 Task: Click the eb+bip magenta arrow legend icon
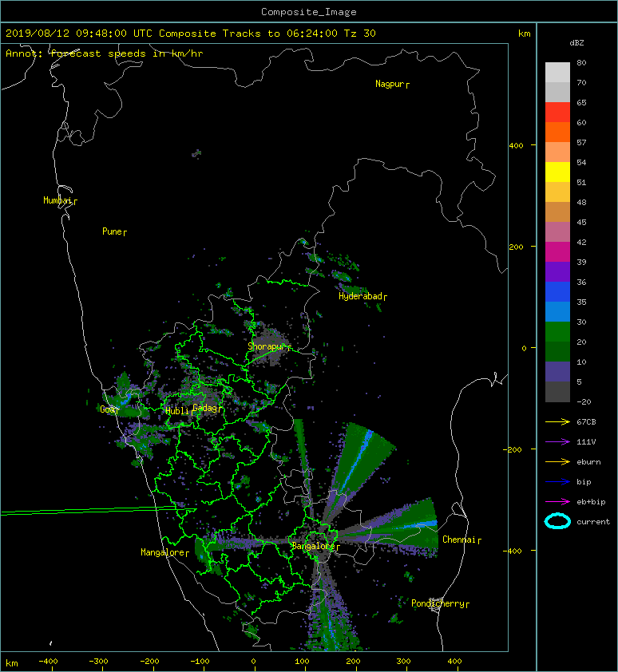pos(557,501)
